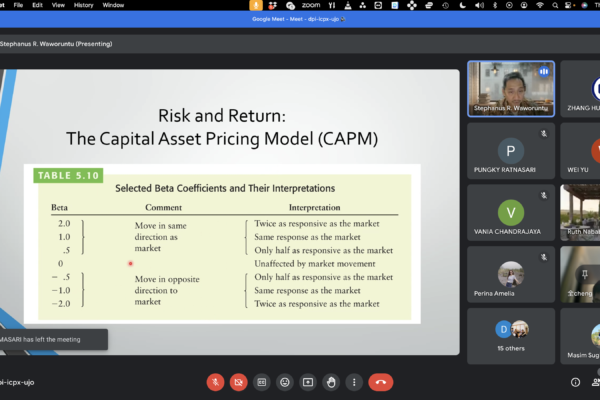
Task: Select the VANIA CHANDRAJAYA participant tile
Action: pyautogui.click(x=511, y=212)
